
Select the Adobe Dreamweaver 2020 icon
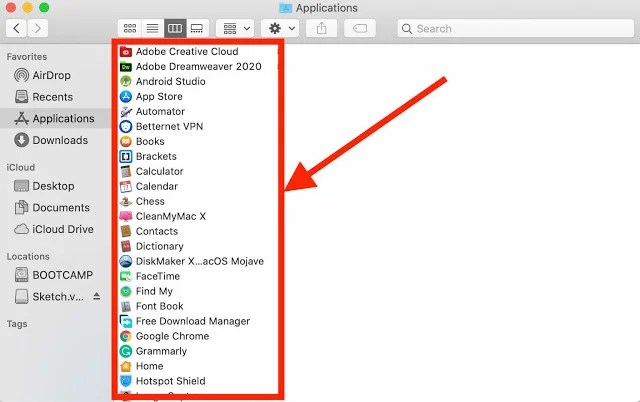tap(126, 67)
